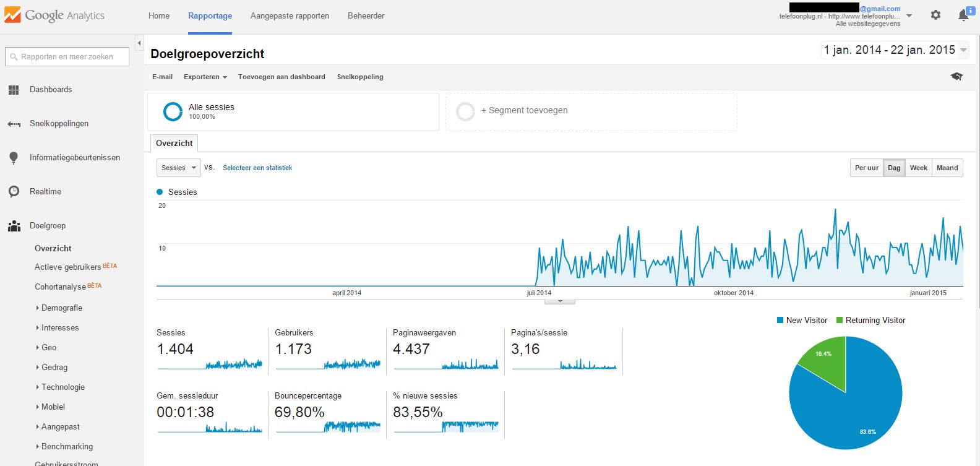Click the Doelgroep people icon

click(14, 226)
